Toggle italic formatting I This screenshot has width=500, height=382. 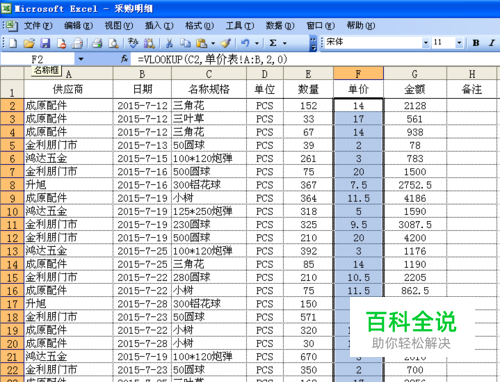pyautogui.click(x=492, y=43)
